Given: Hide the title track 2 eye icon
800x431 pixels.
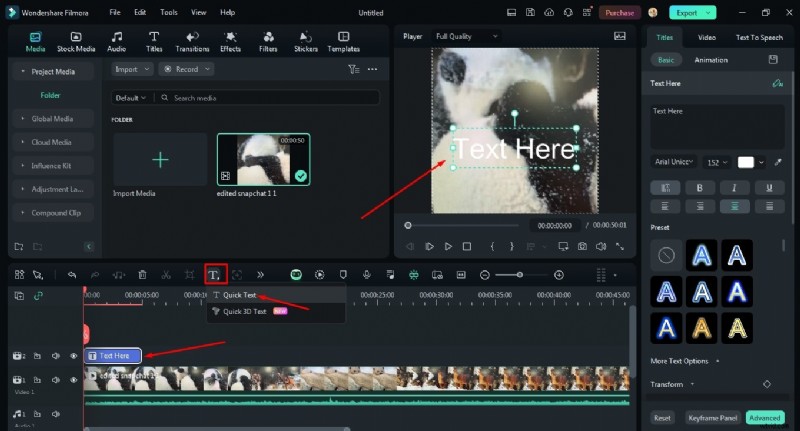Looking at the screenshot, I should (x=73, y=356).
